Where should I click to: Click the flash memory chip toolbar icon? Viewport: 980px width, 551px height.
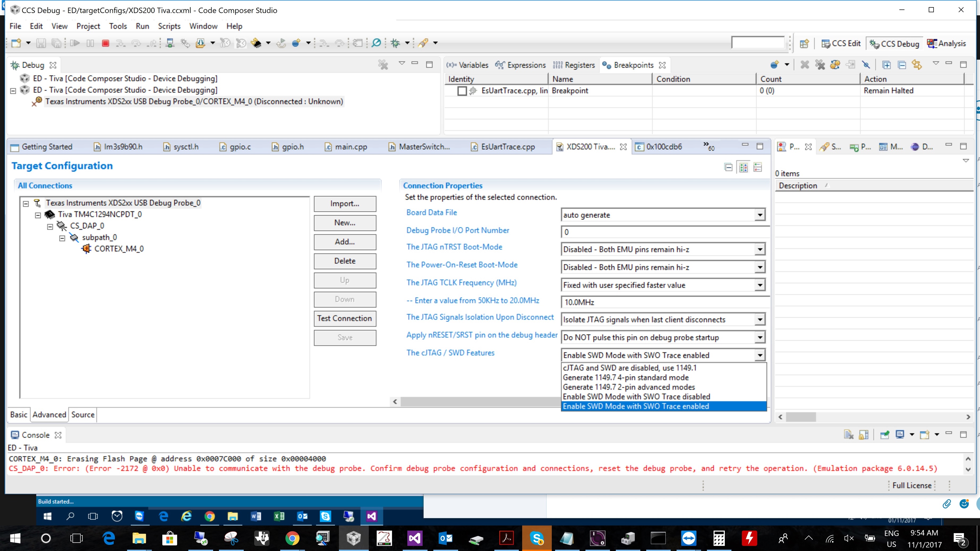(256, 43)
